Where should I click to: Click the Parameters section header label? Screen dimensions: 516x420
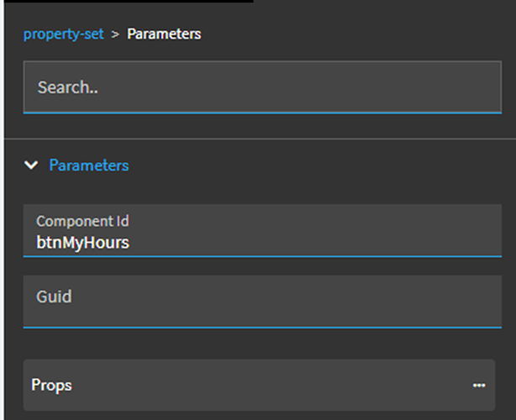(89, 165)
